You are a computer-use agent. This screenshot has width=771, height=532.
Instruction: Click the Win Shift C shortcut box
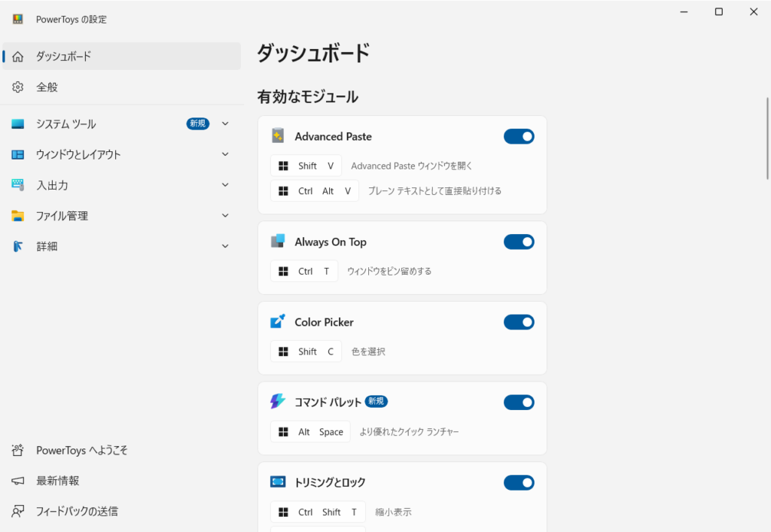point(306,351)
